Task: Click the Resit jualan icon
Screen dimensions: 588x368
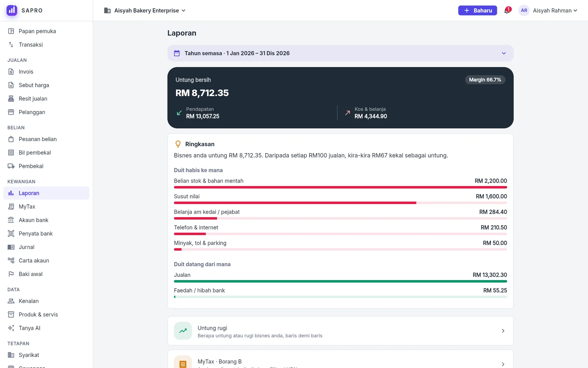Action: [11, 99]
